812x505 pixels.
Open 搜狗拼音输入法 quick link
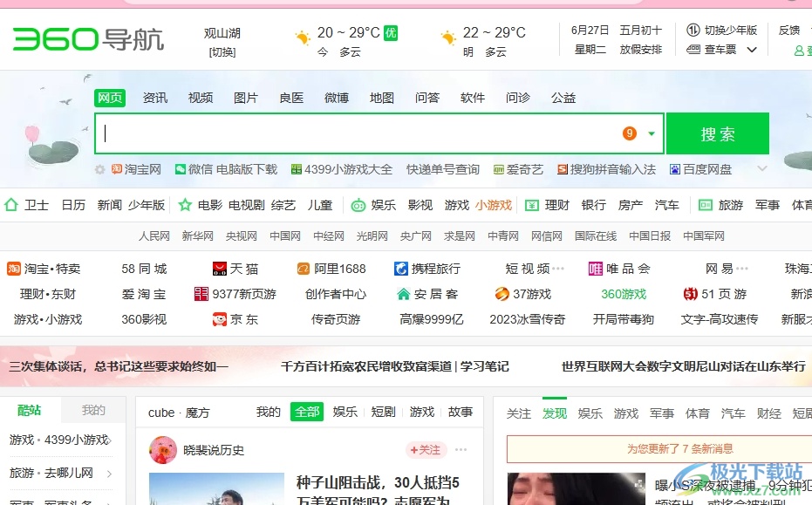click(x=606, y=169)
